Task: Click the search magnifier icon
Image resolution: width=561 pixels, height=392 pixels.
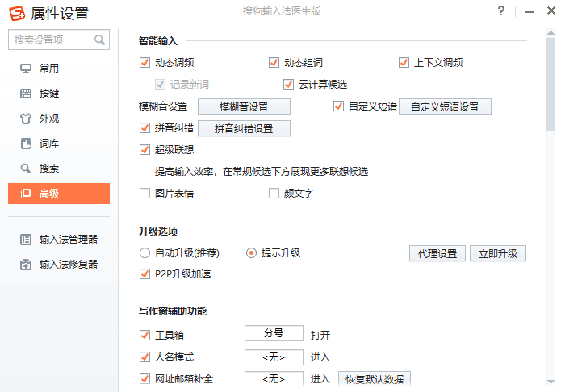Action: [x=99, y=40]
